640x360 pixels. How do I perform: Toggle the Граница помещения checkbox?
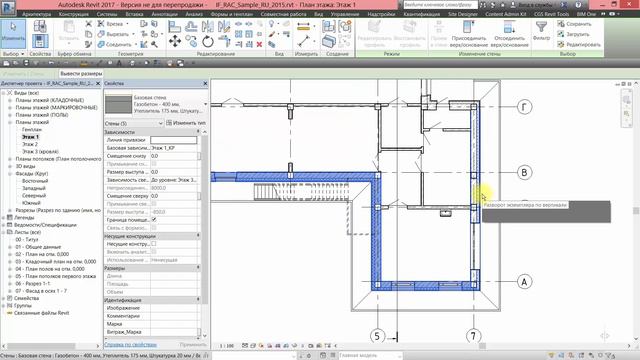coord(154,220)
